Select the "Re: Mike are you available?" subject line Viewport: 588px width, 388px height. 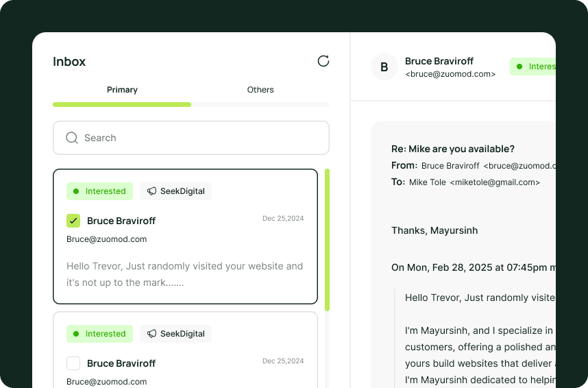click(x=452, y=149)
